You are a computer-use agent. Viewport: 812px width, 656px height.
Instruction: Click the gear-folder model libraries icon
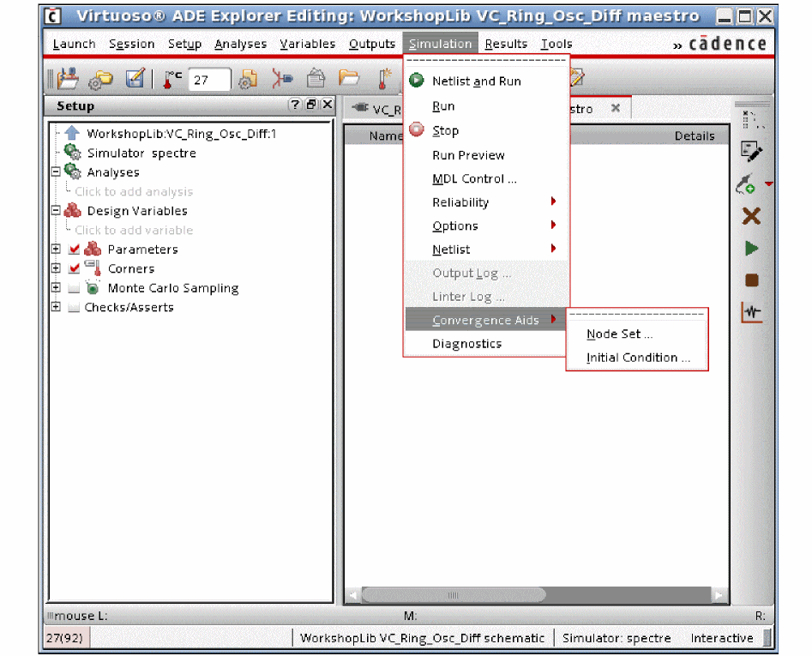[100, 80]
